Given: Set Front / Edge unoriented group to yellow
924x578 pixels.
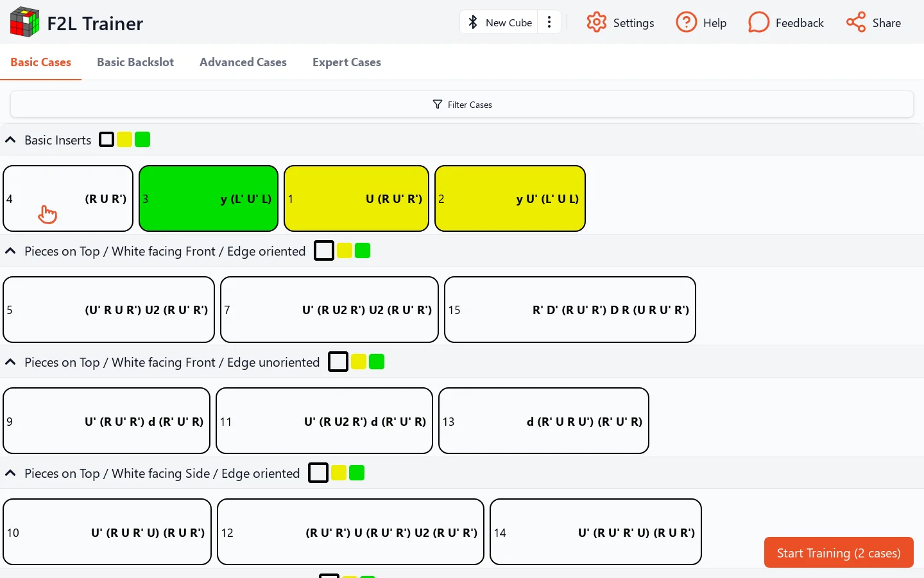Looking at the screenshot, I should click(x=359, y=362).
